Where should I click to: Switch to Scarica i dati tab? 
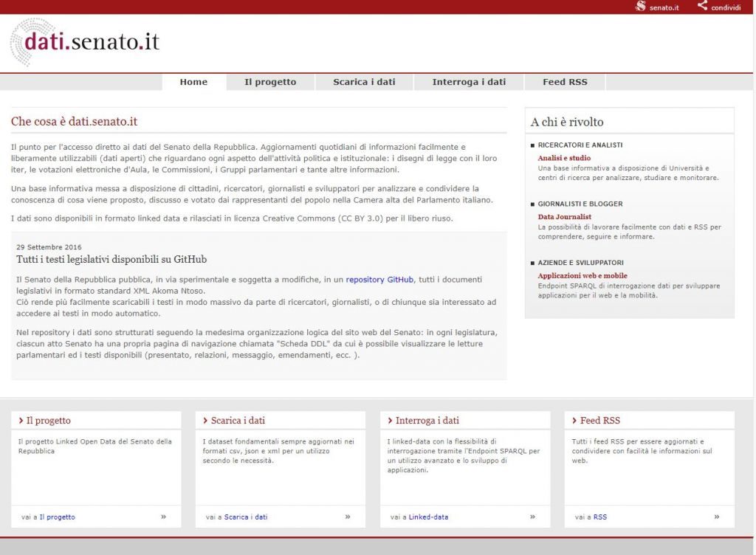click(x=364, y=82)
